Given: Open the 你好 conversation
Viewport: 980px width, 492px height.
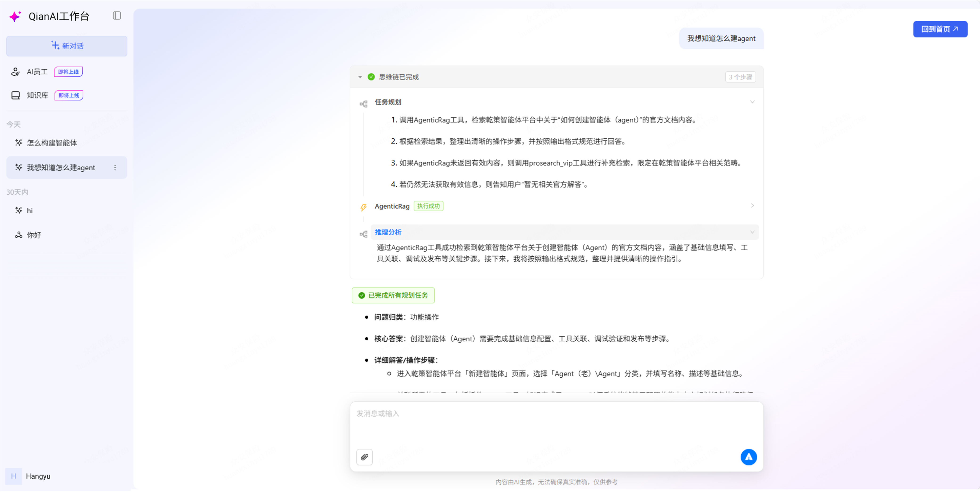Looking at the screenshot, I should click(x=33, y=235).
